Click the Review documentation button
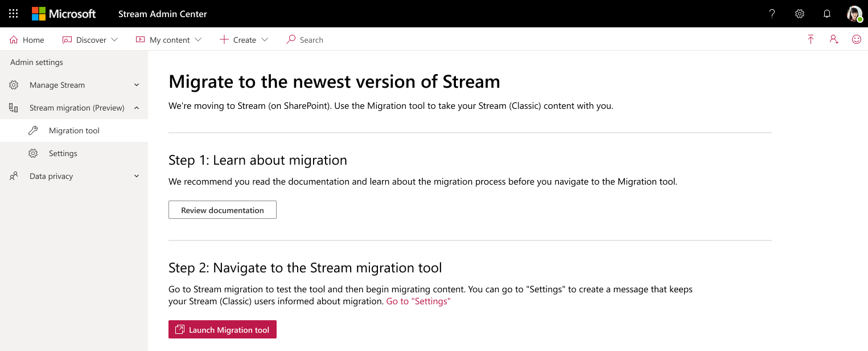Image resolution: width=868 pixels, height=351 pixels. tap(223, 210)
